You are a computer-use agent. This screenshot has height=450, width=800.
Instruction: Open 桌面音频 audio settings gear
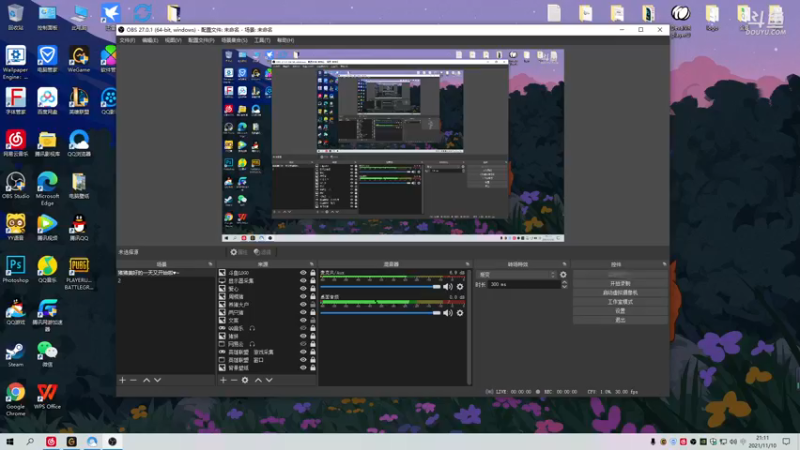pos(460,313)
